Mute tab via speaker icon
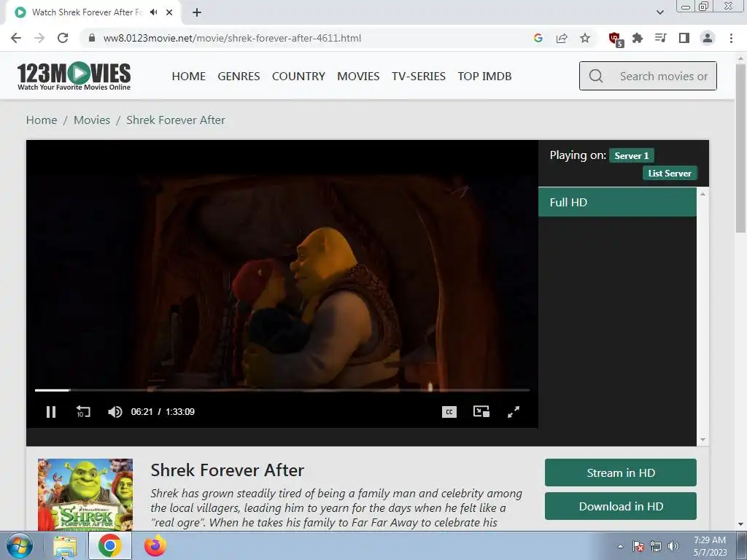This screenshot has height=560, width=747. click(153, 12)
